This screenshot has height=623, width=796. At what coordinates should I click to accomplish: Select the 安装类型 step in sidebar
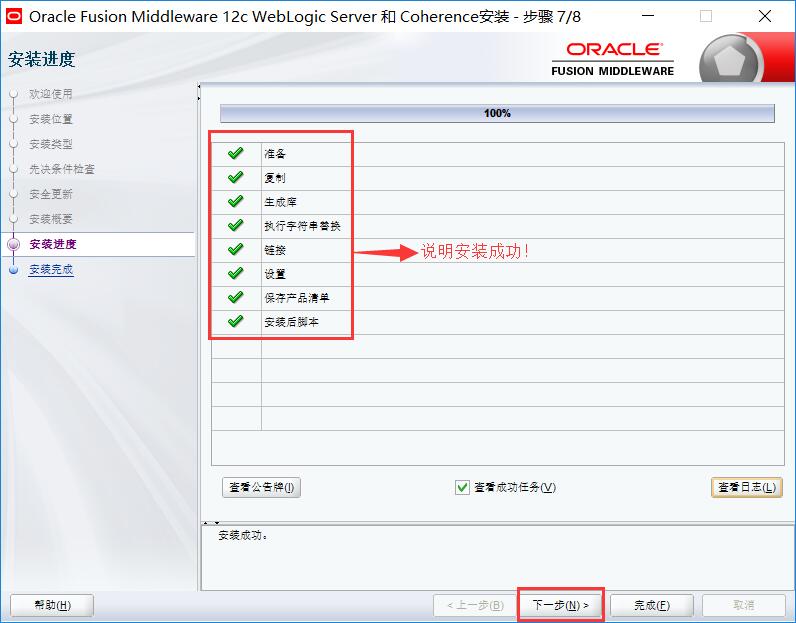pos(51,144)
